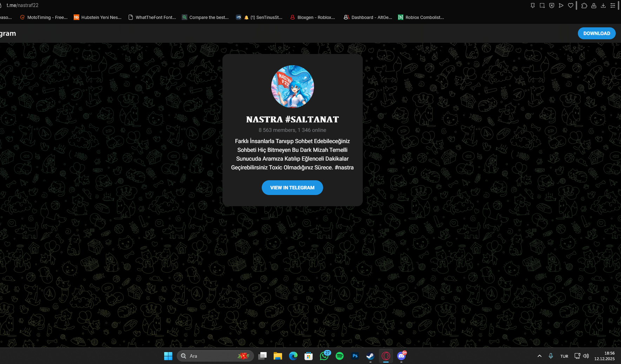Click the Windows taskbar search box
The width and height of the screenshot is (621, 364).
point(215,356)
